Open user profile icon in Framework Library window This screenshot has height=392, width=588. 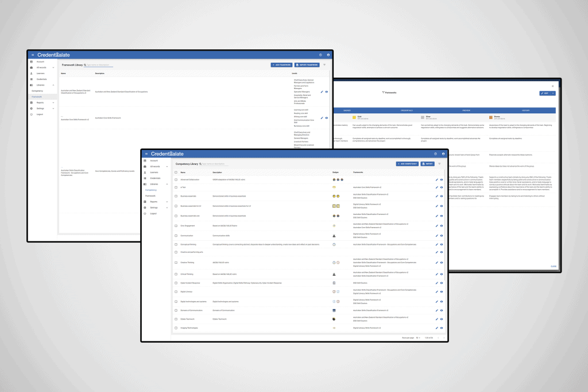coord(328,55)
